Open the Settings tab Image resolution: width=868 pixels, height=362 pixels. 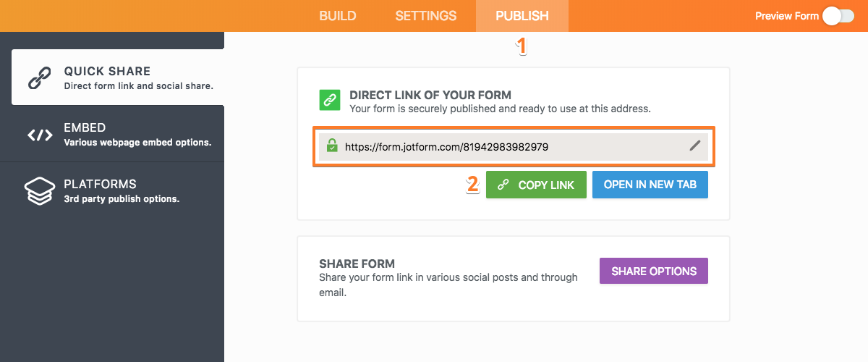pyautogui.click(x=425, y=16)
